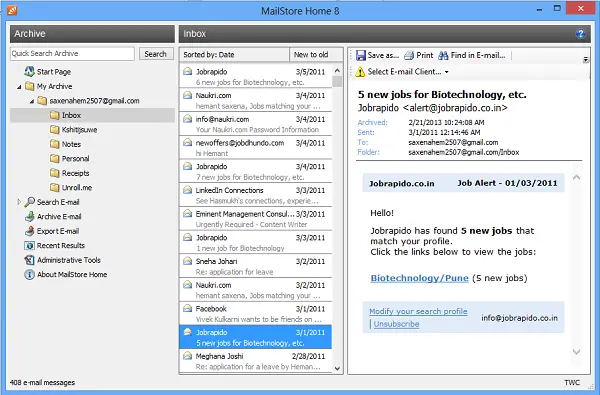Select the Eminent Management Consul... email
600x395 pixels.
pos(256,219)
